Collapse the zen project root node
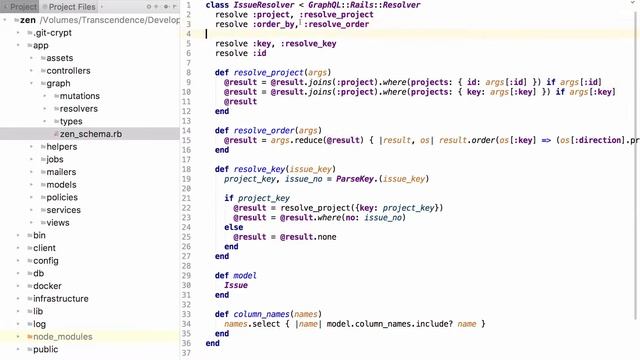 [x=4, y=20]
